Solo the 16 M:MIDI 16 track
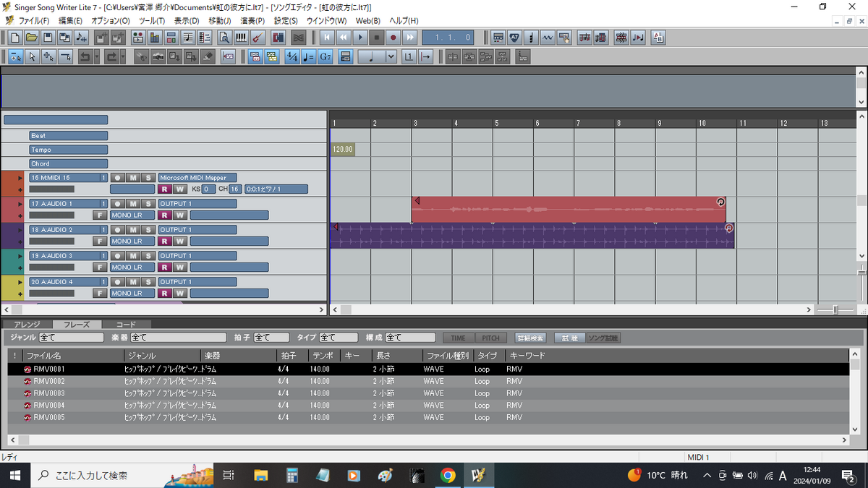868x488 pixels. pyautogui.click(x=148, y=178)
